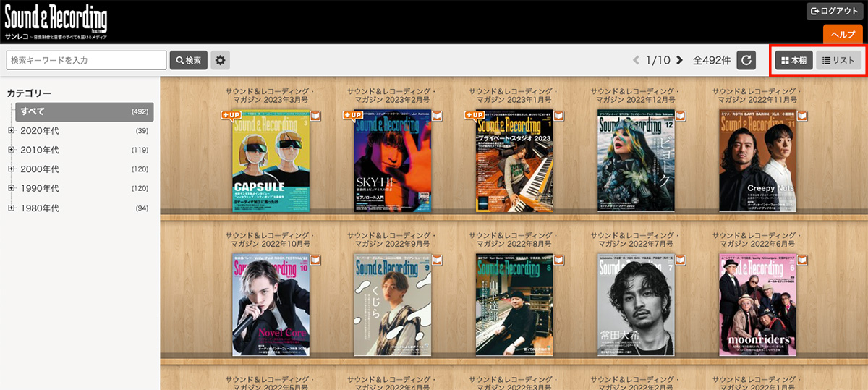
Task: Focus the 検索キーワードを入力 field
Action: (87, 60)
